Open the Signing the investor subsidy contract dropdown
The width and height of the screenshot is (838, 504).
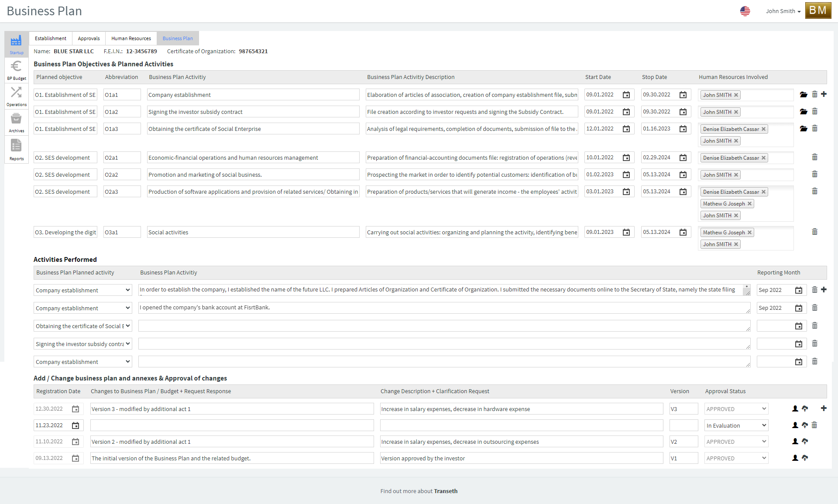83,344
